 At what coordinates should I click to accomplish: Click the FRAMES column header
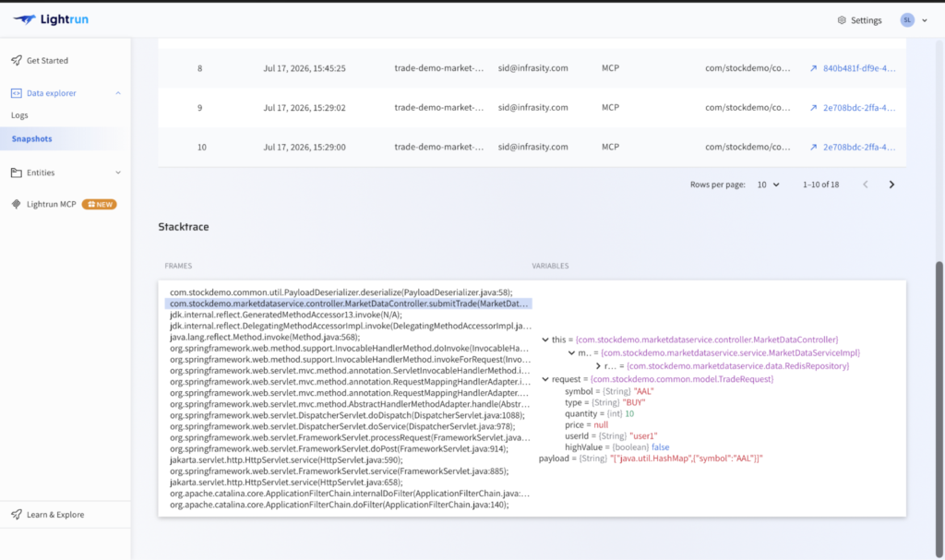[178, 266]
